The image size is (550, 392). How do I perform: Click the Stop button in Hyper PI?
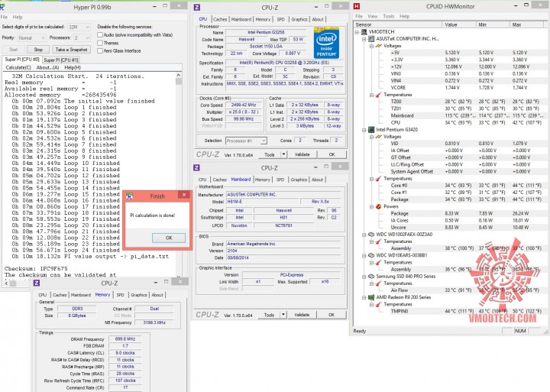point(38,50)
